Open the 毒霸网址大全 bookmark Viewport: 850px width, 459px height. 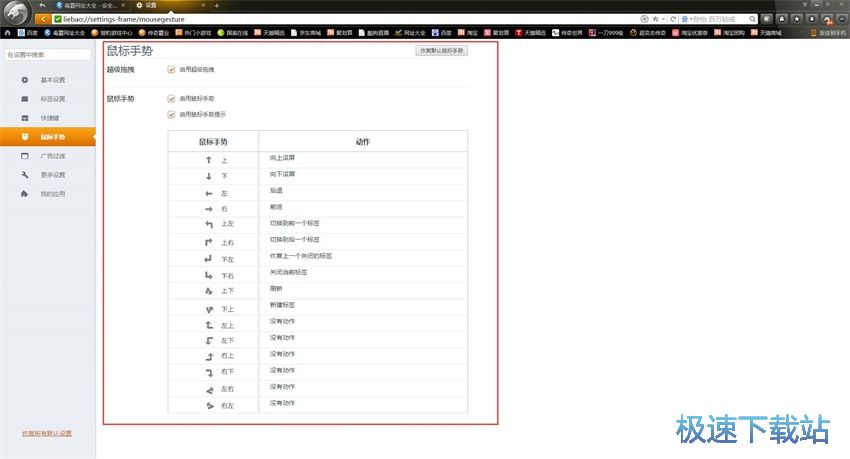click(x=65, y=33)
